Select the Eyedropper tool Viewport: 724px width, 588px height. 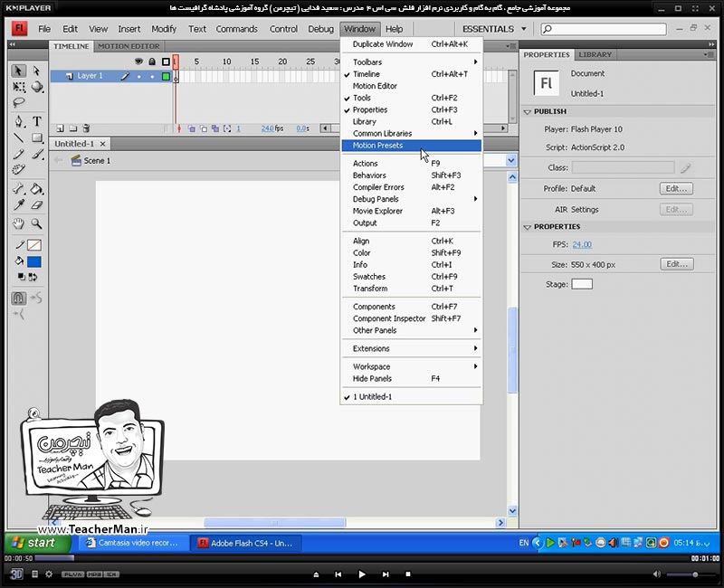[18, 204]
